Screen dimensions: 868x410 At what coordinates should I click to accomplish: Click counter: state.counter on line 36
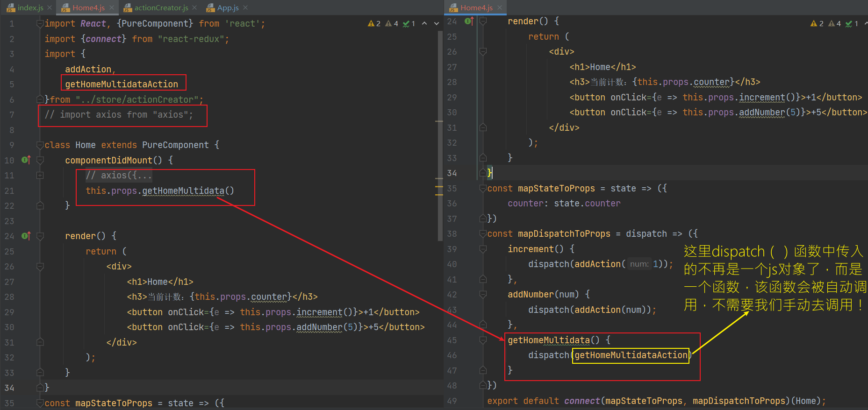coord(564,203)
